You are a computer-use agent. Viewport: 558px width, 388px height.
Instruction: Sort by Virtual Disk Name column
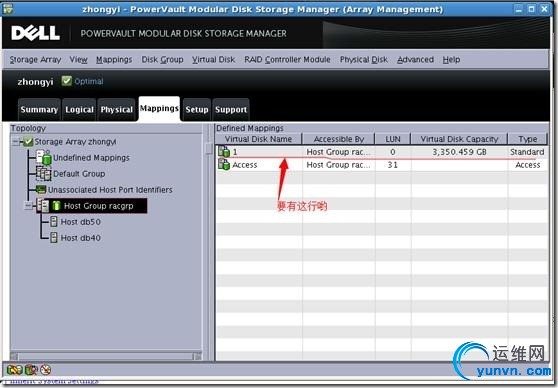259,139
